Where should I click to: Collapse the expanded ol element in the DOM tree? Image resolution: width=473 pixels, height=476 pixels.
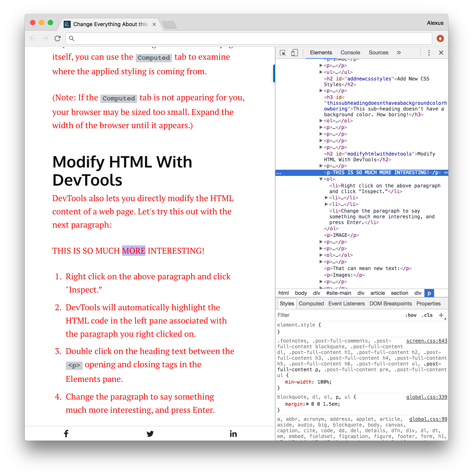click(x=321, y=179)
